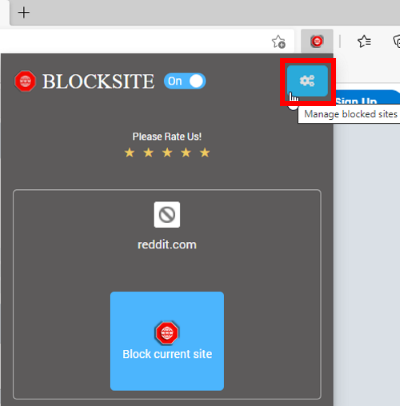Click the blocked-circle icon above reddit.com
Screen dimensions: 400x406
tap(167, 215)
